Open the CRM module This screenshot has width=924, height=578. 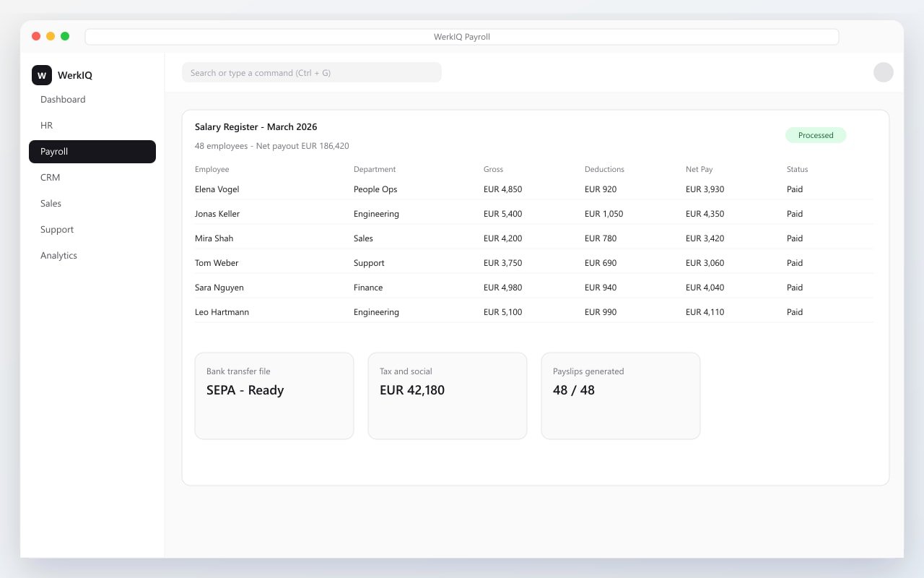point(92,178)
